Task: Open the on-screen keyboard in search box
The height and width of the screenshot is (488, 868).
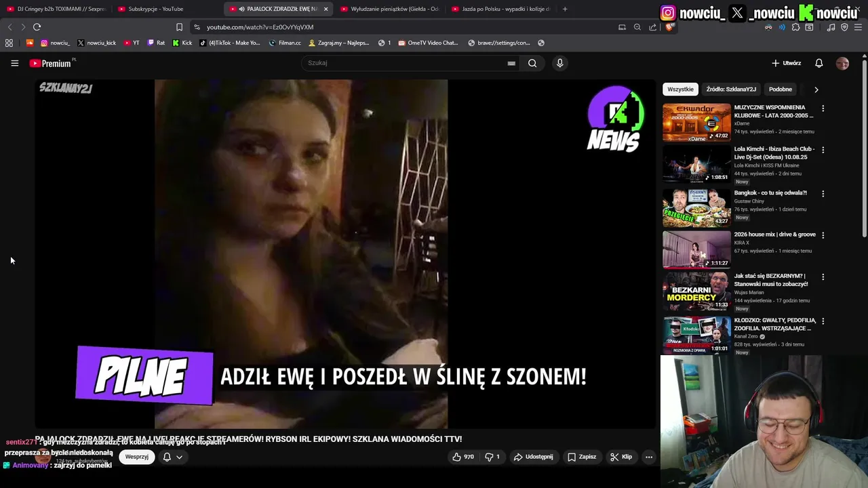Action: click(x=511, y=63)
